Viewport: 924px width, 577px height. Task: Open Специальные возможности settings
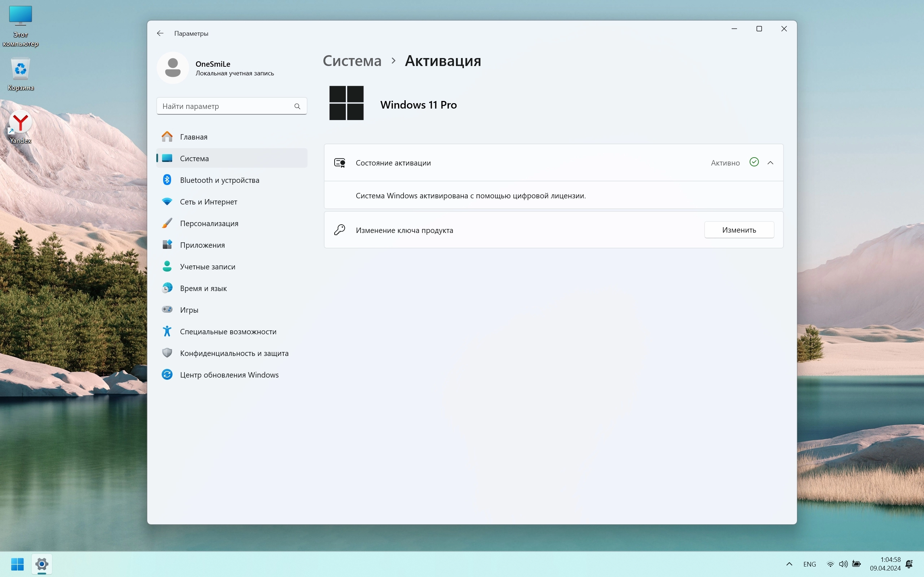(x=228, y=332)
